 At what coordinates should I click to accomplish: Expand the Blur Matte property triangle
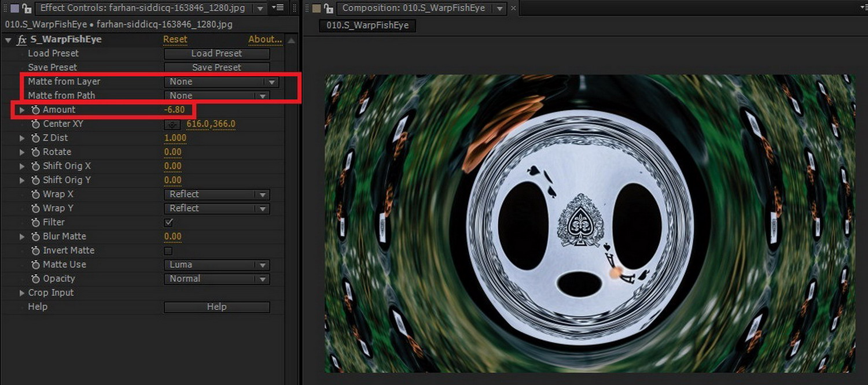coord(22,236)
